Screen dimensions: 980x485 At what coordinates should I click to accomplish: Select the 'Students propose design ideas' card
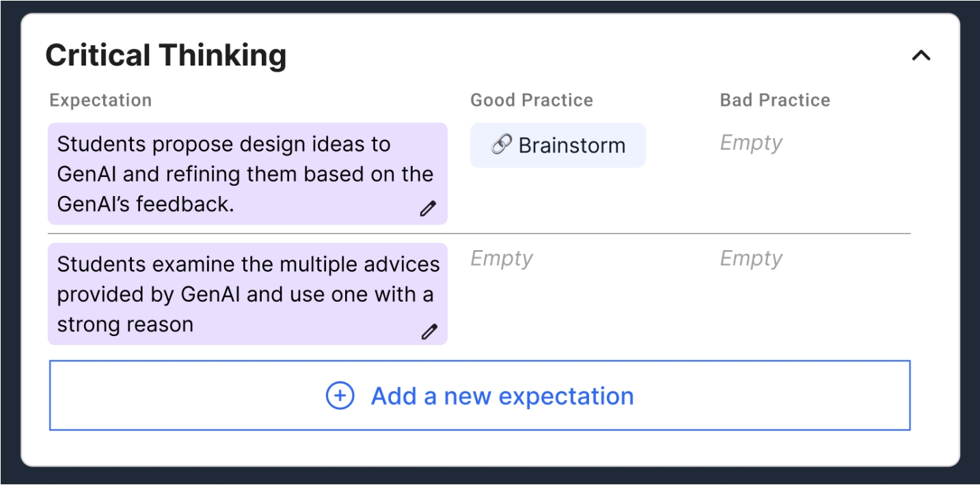click(x=246, y=174)
